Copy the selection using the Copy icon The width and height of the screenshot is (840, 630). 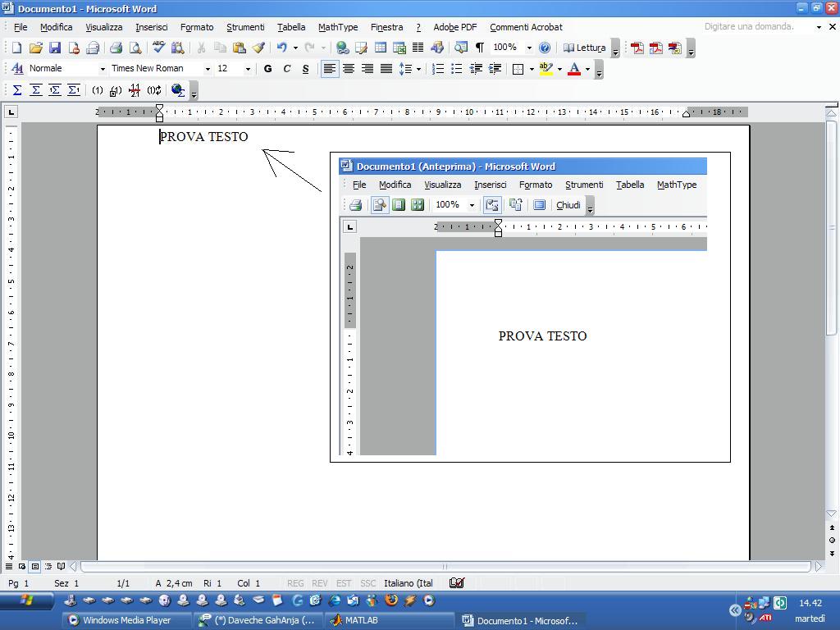click(220, 48)
